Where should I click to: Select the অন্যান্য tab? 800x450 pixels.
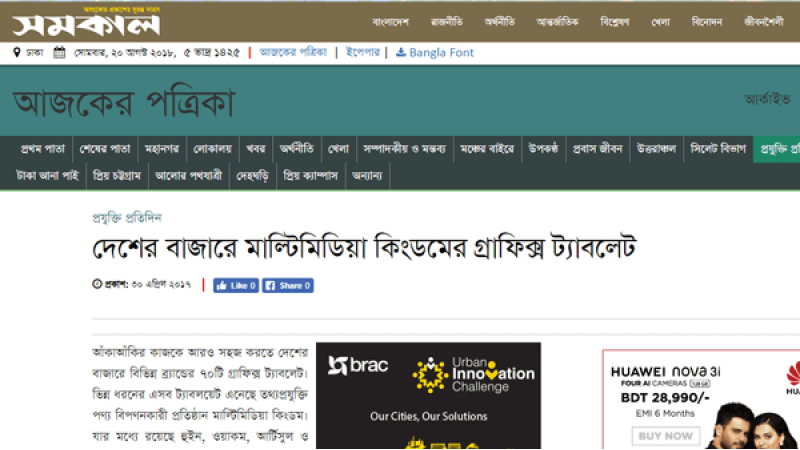[x=367, y=176]
